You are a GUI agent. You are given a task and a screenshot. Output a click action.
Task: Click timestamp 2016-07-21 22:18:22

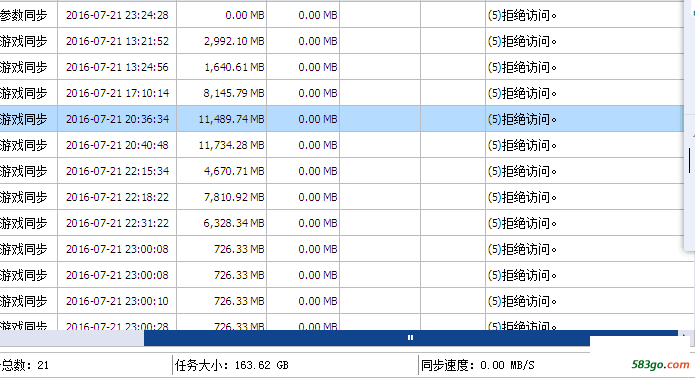click(117, 197)
